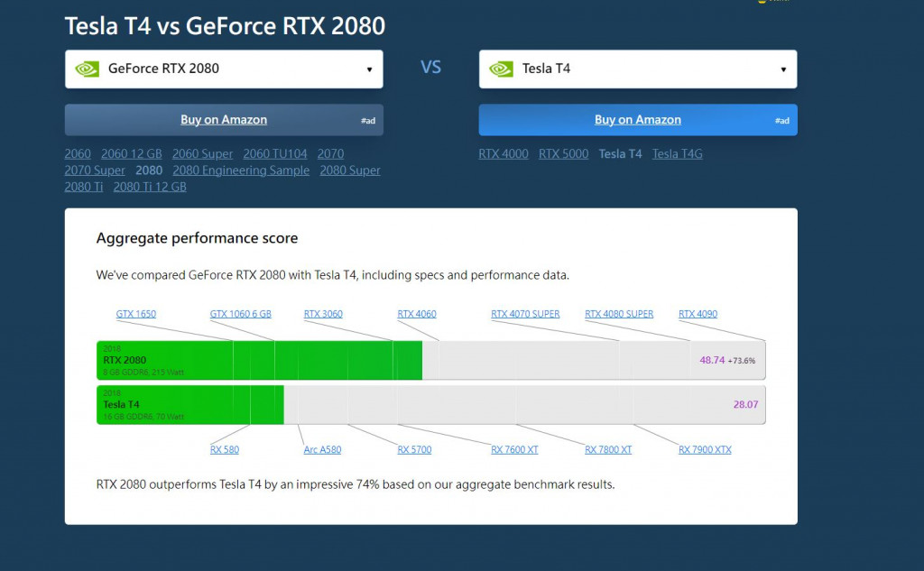Screen dimensions: 924x571
Task: Open the RX 580 chart link
Action: click(225, 449)
